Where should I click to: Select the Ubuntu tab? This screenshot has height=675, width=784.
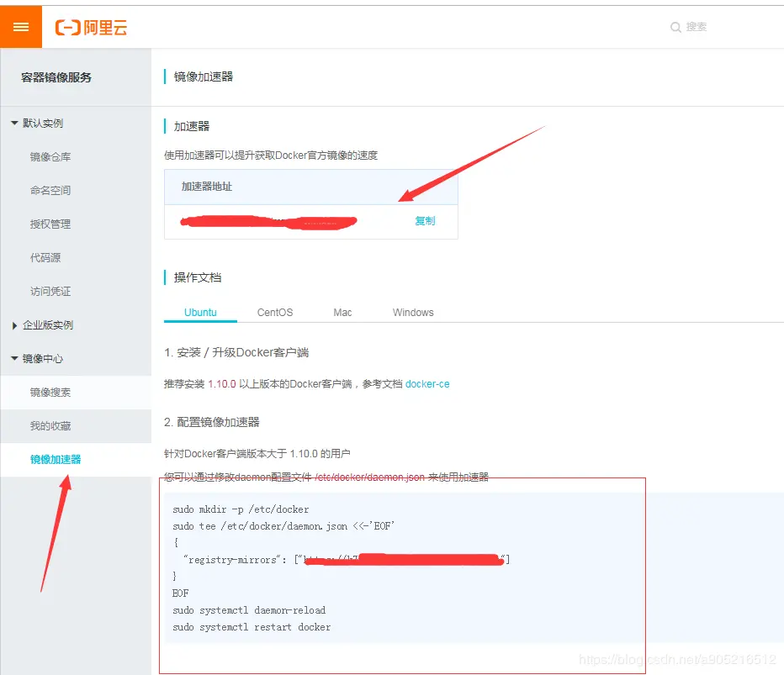point(200,312)
